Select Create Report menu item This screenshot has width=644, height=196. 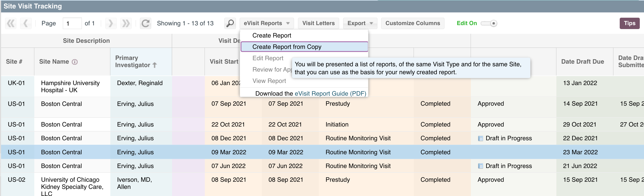click(272, 35)
